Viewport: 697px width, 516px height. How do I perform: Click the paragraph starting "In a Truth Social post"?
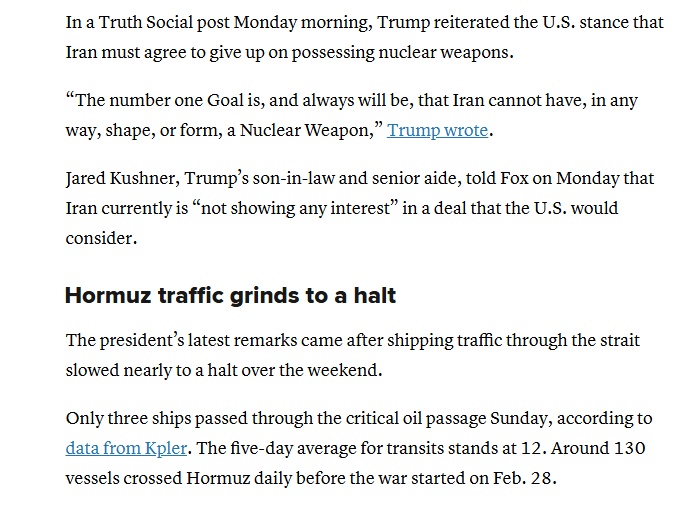[365, 37]
